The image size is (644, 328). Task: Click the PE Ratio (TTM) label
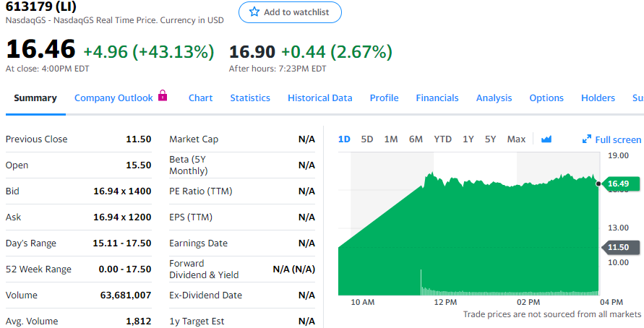[x=201, y=191]
